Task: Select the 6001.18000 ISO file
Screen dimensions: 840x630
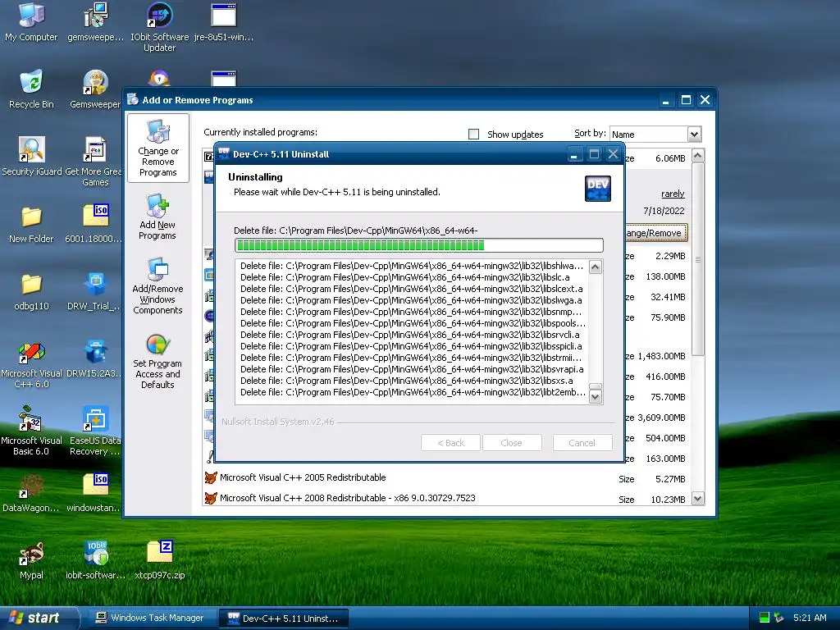Action: (95, 224)
